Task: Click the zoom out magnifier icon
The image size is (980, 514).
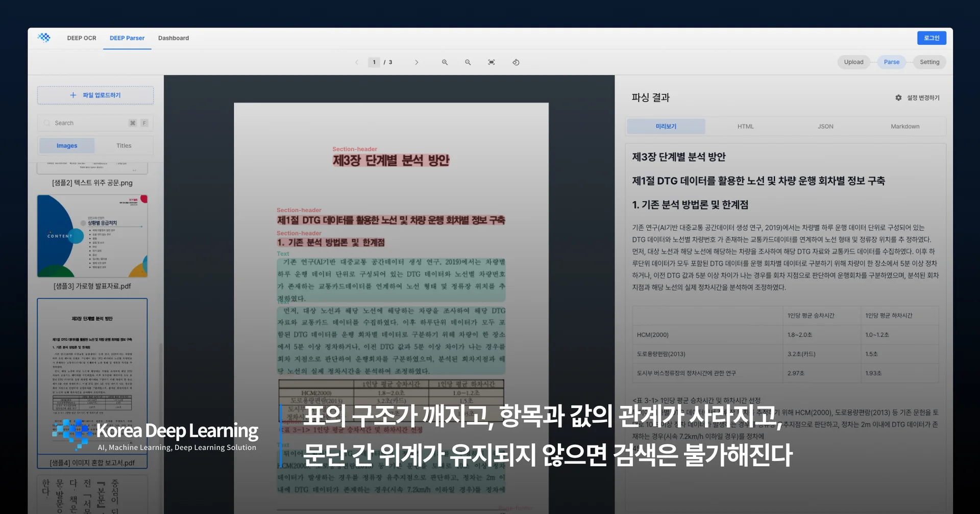Action: coord(468,62)
